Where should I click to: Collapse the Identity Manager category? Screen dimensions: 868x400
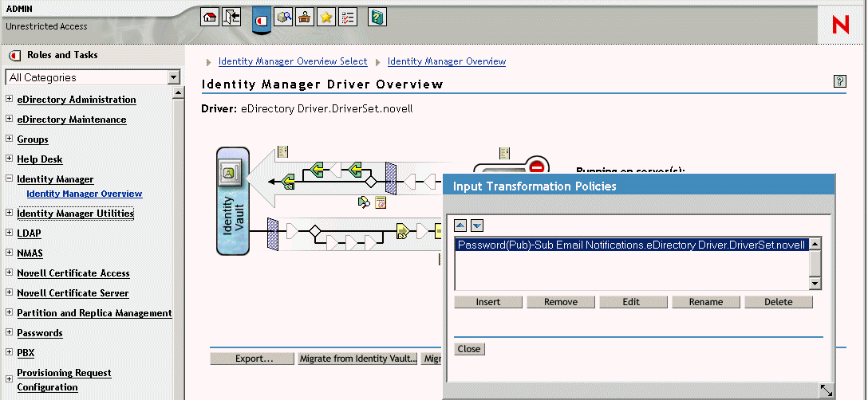point(9,179)
